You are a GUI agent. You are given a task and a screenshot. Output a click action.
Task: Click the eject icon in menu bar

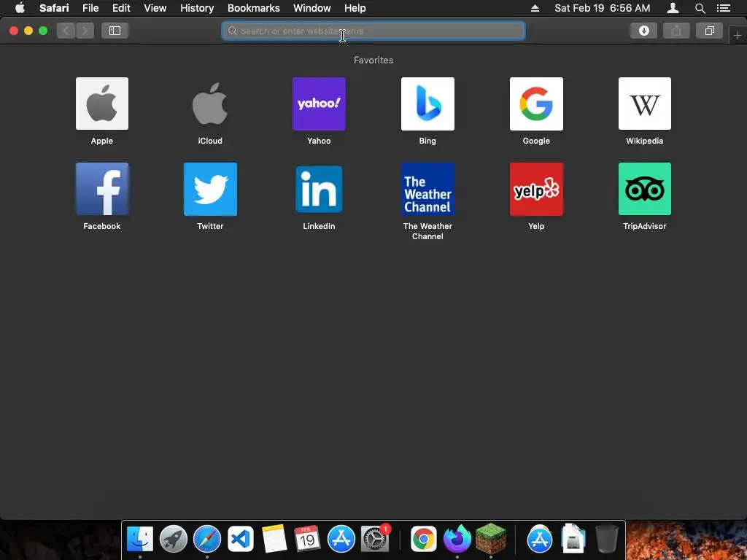535,8
